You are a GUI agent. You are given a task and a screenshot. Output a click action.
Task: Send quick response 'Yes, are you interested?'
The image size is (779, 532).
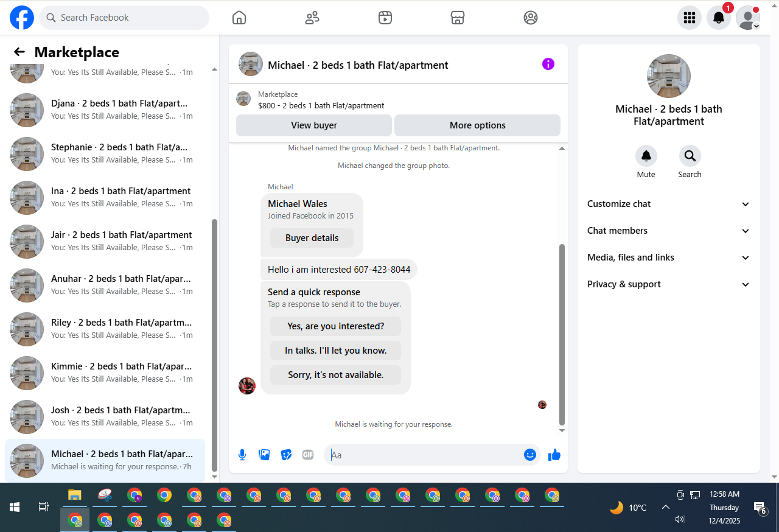[336, 326]
